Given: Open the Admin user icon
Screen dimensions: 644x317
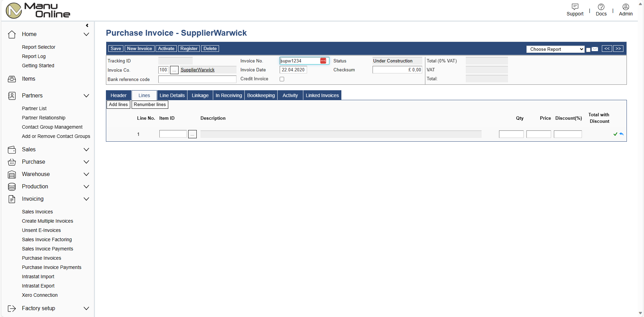Looking at the screenshot, I should (x=625, y=7).
